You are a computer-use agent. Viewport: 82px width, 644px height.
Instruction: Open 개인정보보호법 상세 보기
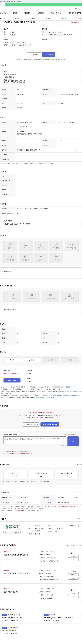tap(31, 424)
